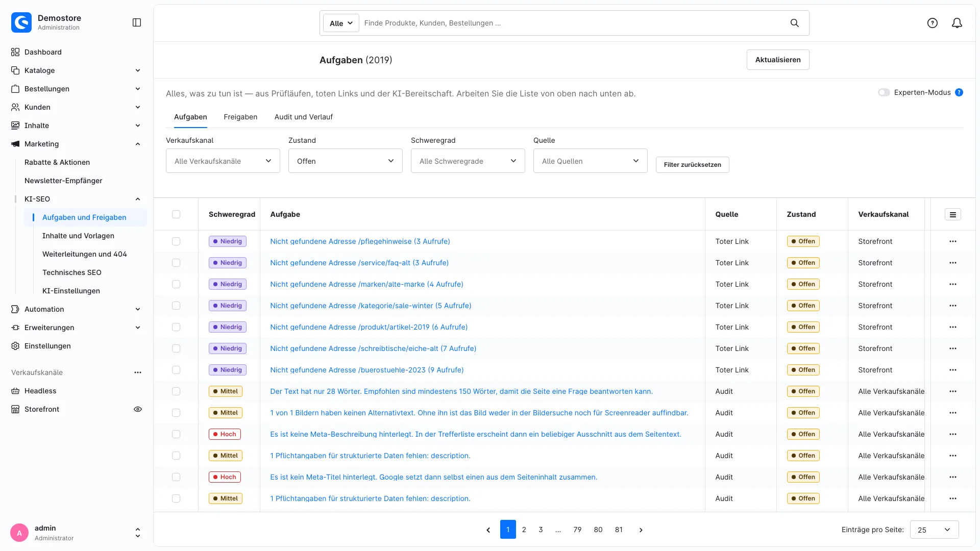980x551 pixels.
Task: Collapse the sidebar with the panel icon
Action: tap(137, 22)
